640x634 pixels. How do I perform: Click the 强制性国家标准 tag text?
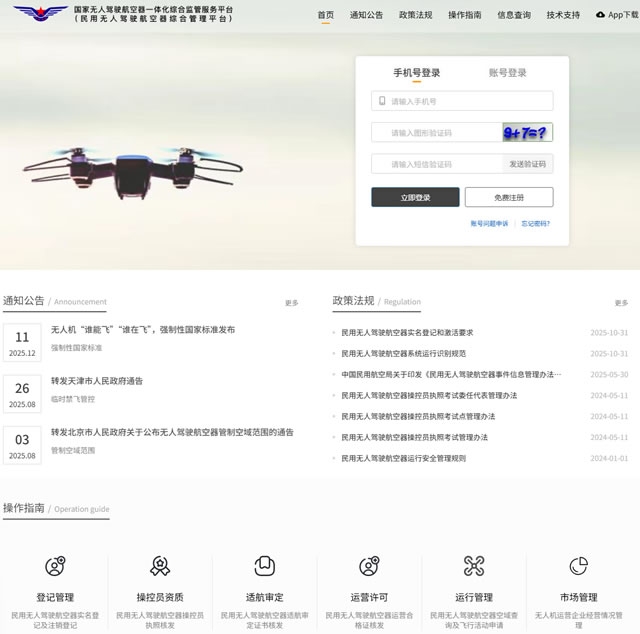(x=76, y=348)
